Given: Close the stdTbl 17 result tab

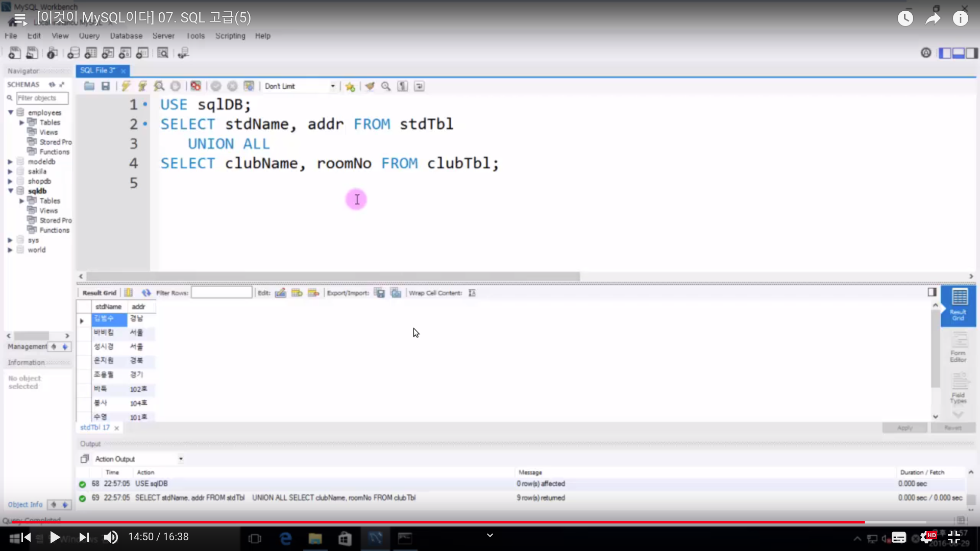Looking at the screenshot, I should click(116, 428).
